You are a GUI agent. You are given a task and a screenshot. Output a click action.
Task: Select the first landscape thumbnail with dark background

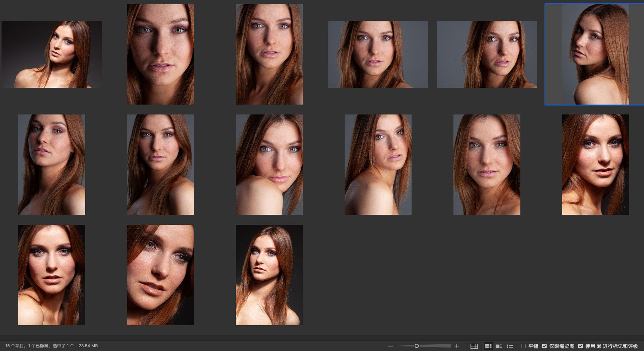52,54
